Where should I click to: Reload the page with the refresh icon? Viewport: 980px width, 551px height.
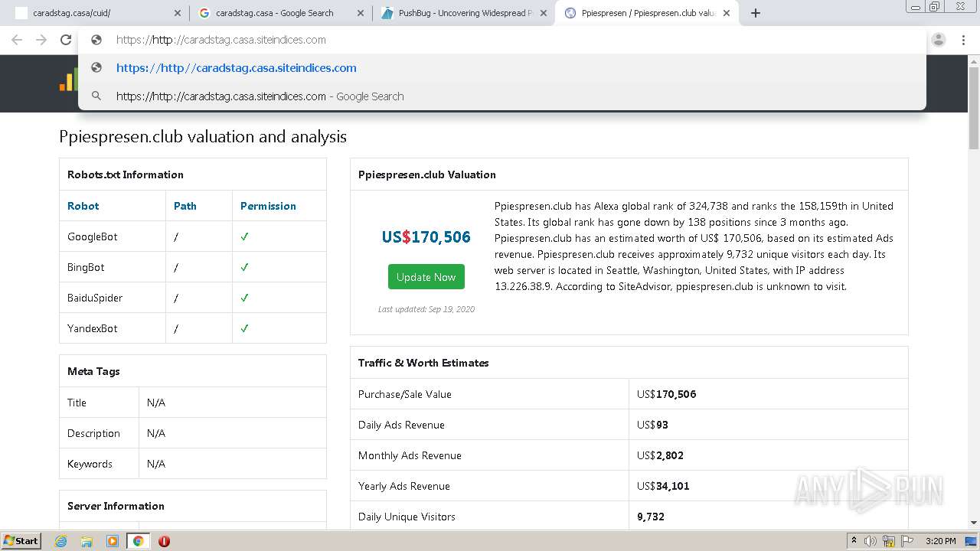(66, 40)
